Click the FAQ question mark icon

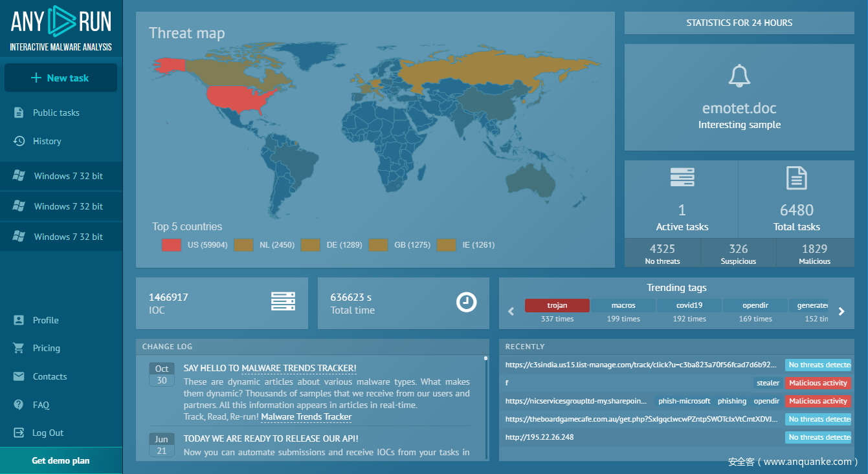tap(19, 405)
